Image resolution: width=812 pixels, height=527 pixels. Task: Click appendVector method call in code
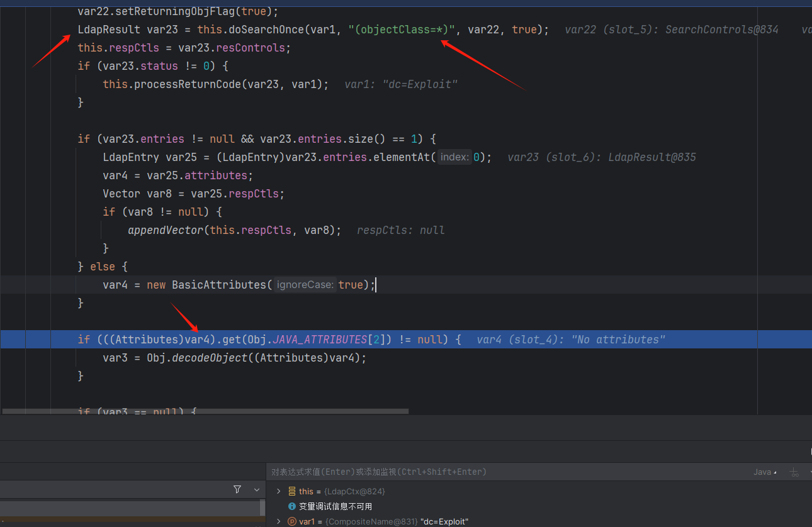pos(166,230)
